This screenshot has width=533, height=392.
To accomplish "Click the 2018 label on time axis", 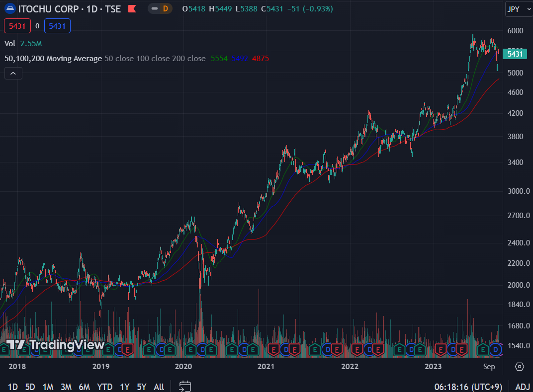I will [x=17, y=367].
